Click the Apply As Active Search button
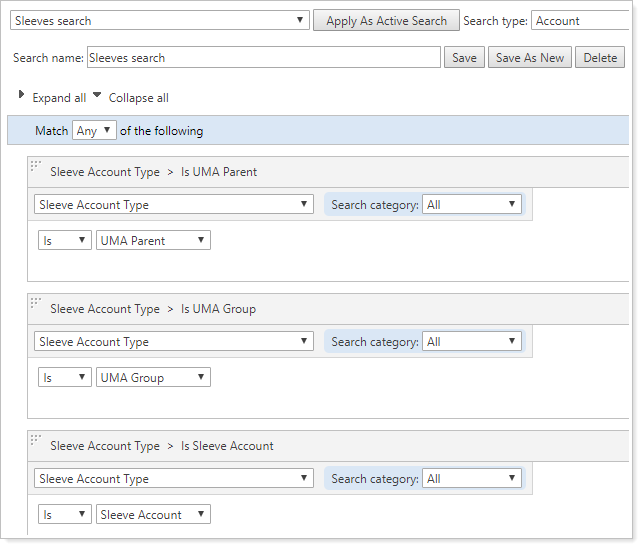 [x=386, y=21]
